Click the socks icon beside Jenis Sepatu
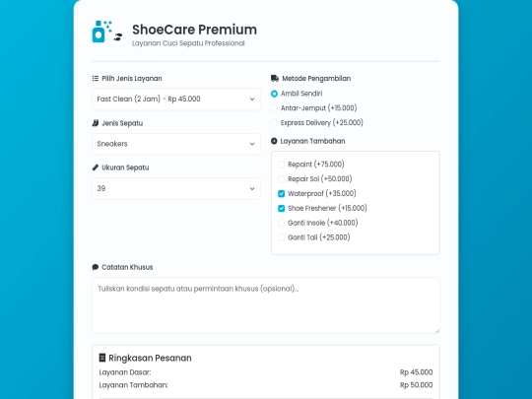This screenshot has height=399, width=532. point(96,123)
